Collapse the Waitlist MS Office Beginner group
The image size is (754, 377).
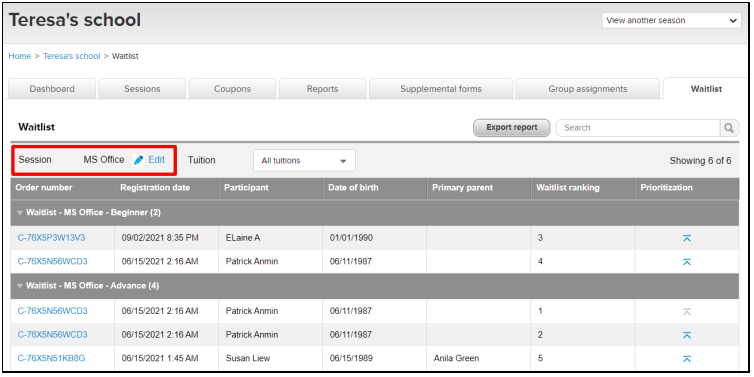point(20,213)
